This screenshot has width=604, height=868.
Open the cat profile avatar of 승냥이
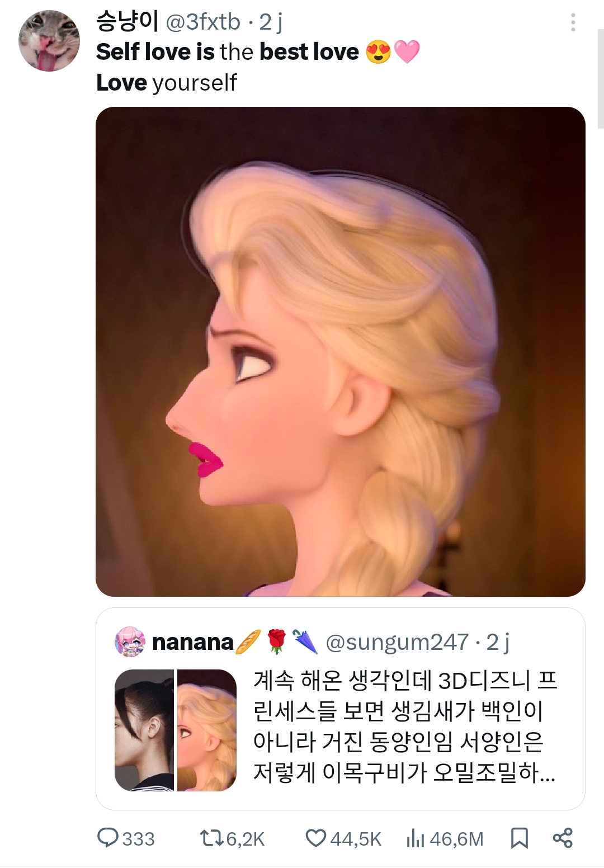pos(49,41)
